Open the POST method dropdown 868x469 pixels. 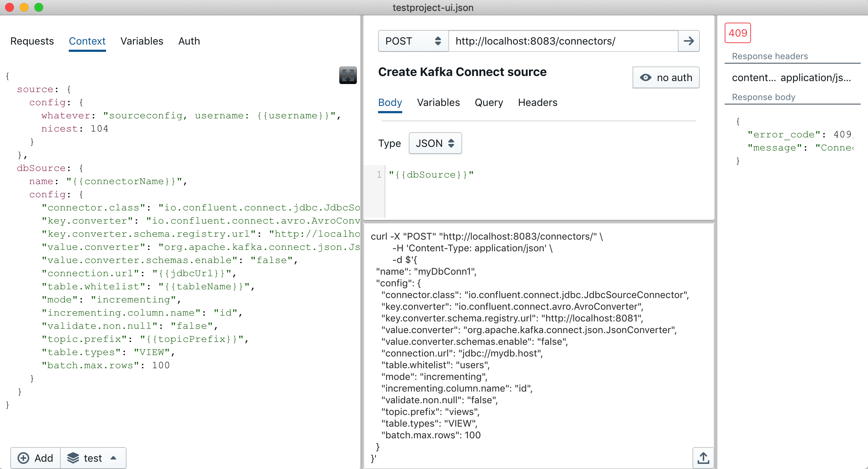pyautogui.click(x=413, y=41)
